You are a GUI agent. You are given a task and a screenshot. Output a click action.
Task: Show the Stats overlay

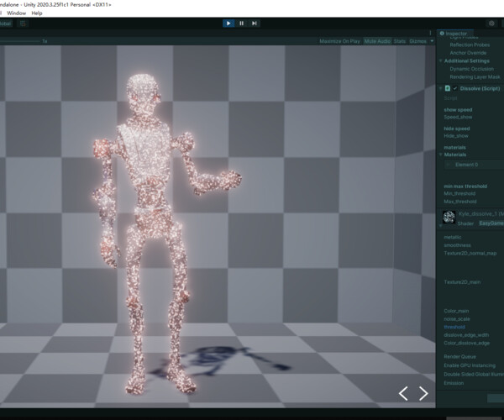(400, 40)
